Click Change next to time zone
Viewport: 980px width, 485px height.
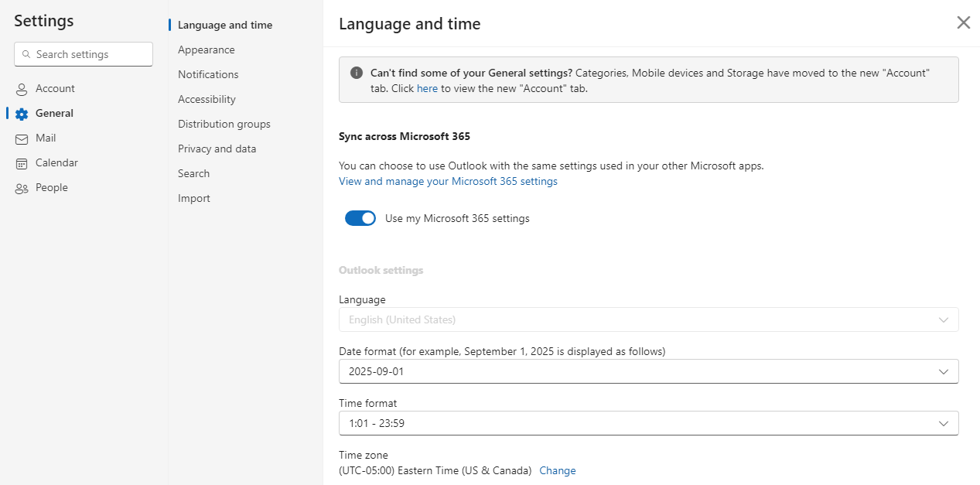[558, 470]
